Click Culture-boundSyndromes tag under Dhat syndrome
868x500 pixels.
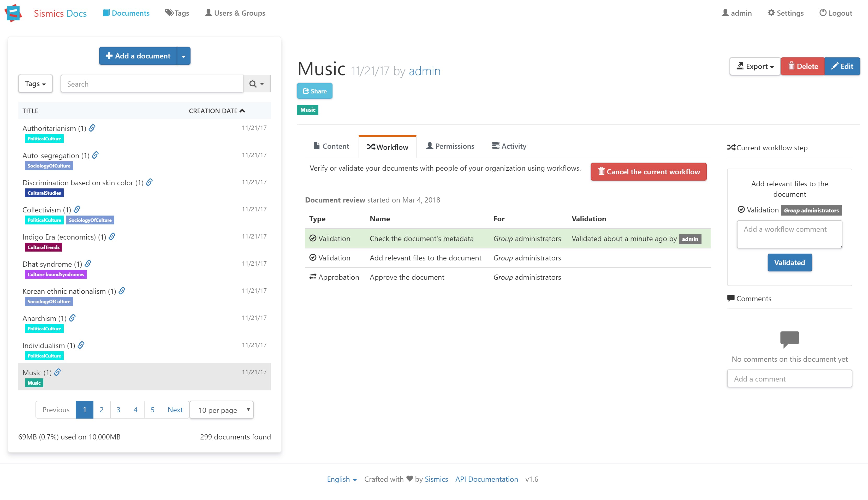point(56,274)
